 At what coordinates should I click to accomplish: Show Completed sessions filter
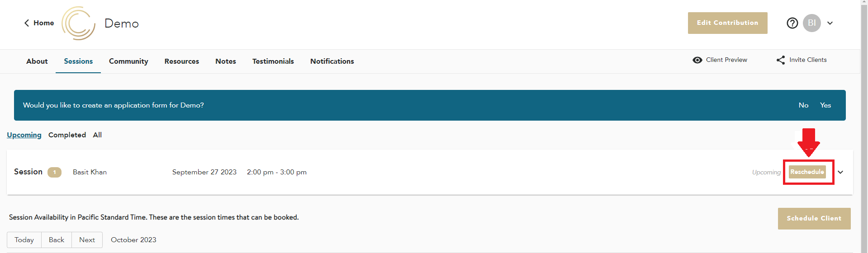click(67, 135)
